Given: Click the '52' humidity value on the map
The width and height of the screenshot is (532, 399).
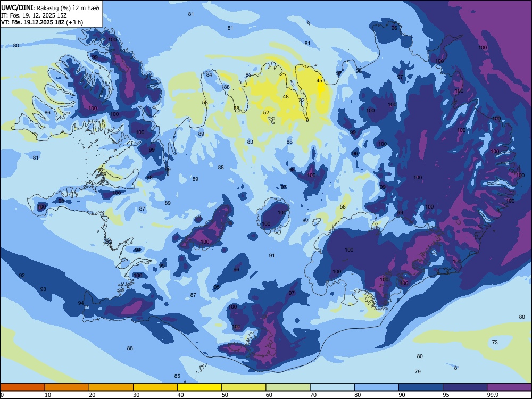Looking at the screenshot, I should click(267, 113).
